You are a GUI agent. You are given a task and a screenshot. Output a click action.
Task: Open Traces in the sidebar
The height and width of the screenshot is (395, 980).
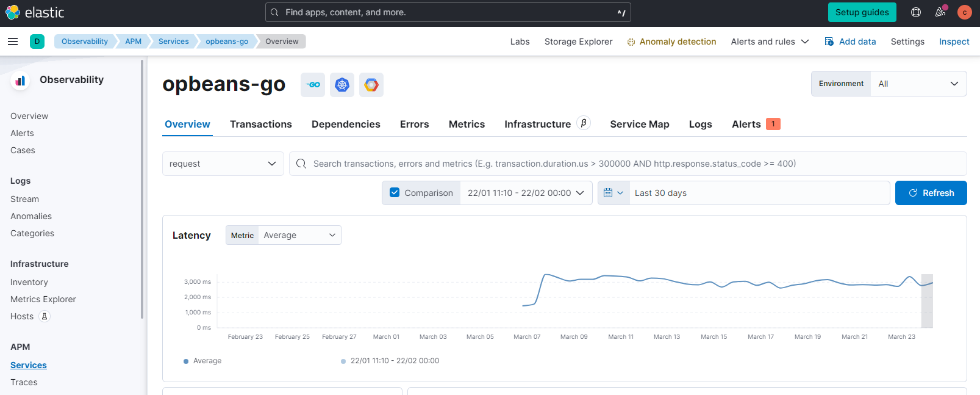24,382
